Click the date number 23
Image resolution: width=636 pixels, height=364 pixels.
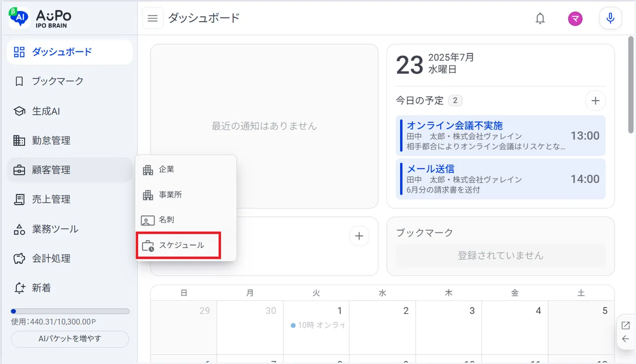410,65
